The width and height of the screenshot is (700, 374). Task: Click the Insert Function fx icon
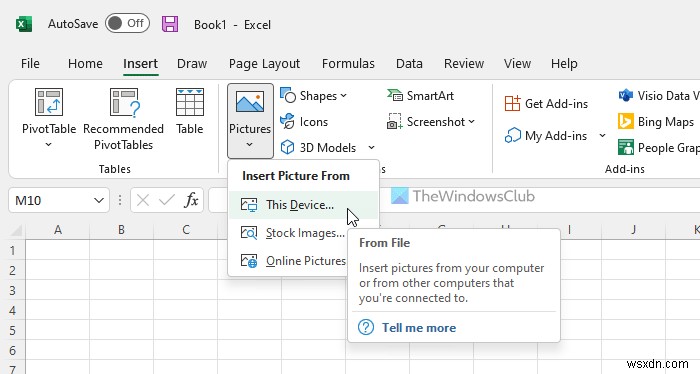[191, 200]
